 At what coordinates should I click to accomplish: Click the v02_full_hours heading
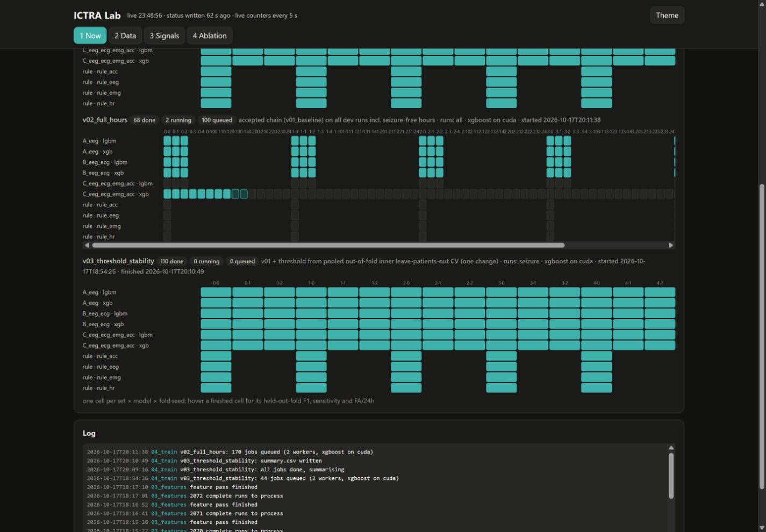coord(105,120)
